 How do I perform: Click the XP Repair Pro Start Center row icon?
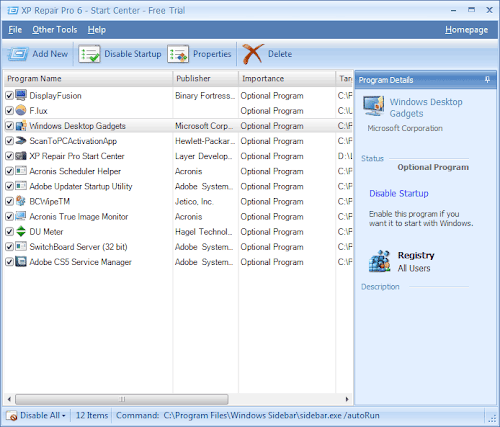[21, 156]
